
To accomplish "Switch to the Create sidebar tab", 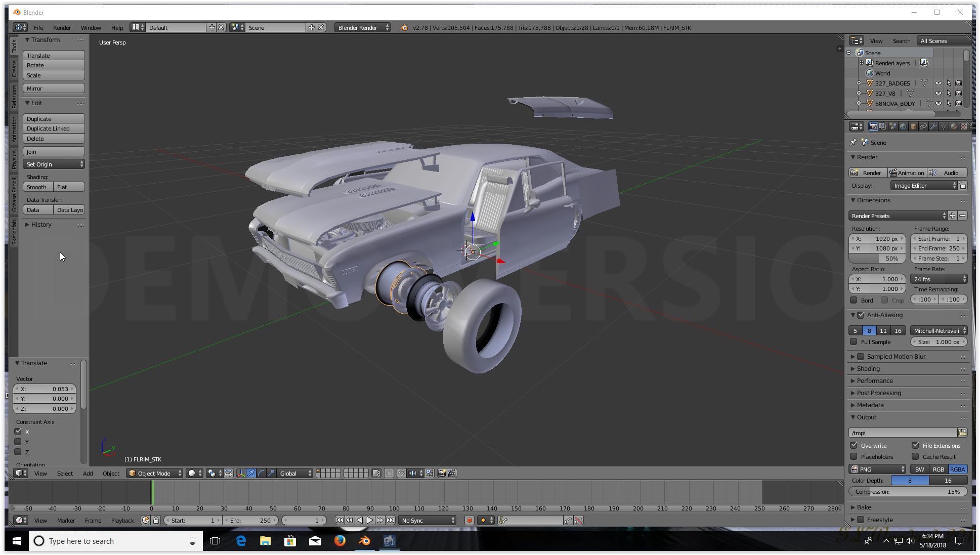I will coord(14,68).
